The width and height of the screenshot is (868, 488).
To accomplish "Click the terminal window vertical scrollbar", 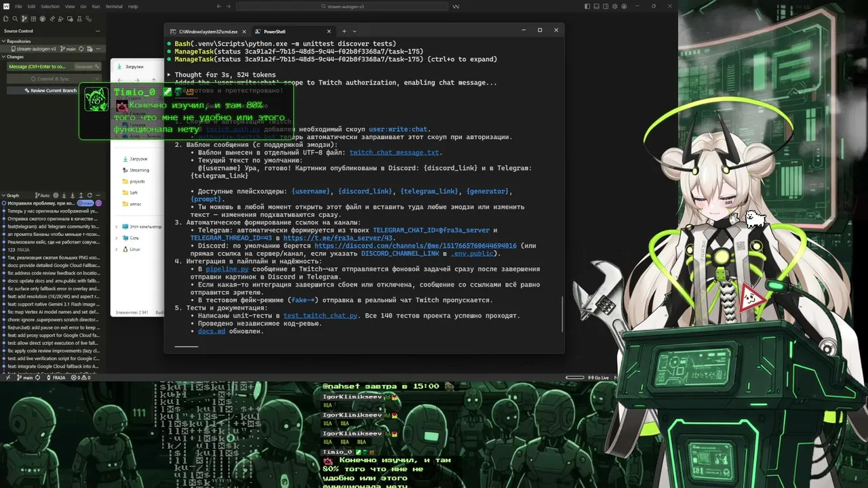I will pos(562,315).
